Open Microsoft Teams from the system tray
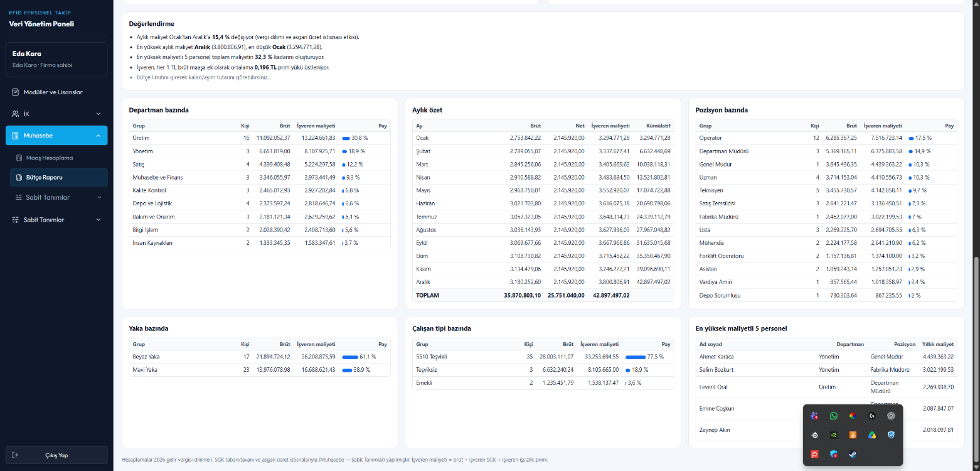This screenshot has height=471, width=980. coord(814,416)
